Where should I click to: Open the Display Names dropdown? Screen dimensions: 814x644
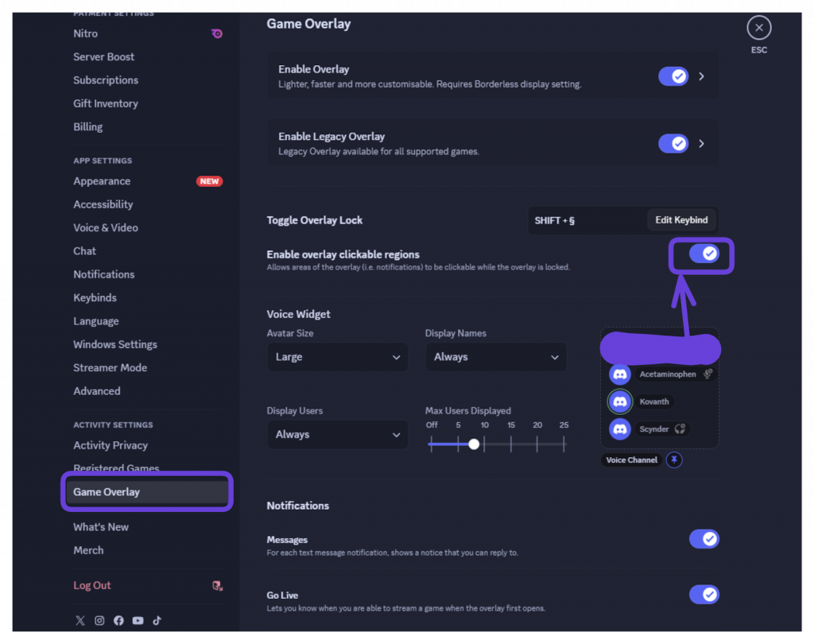pyautogui.click(x=496, y=357)
